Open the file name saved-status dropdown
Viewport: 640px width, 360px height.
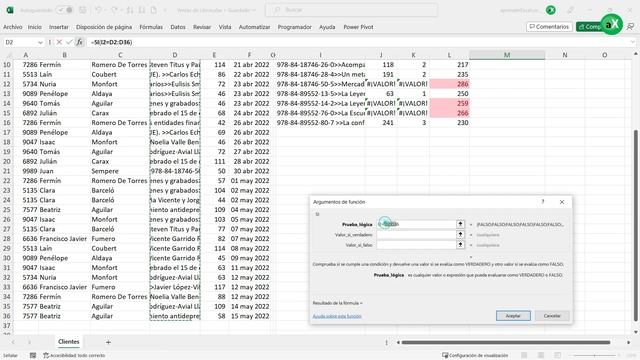(x=253, y=10)
